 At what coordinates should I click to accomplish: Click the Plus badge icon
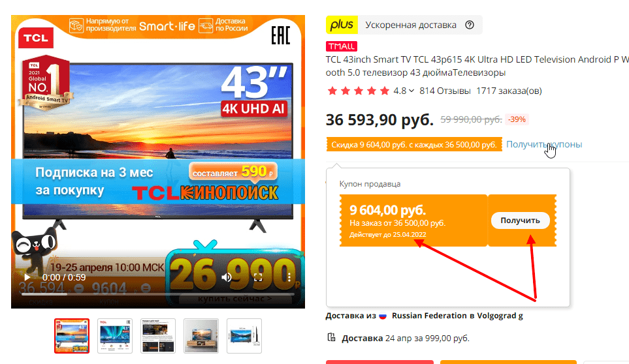[342, 25]
